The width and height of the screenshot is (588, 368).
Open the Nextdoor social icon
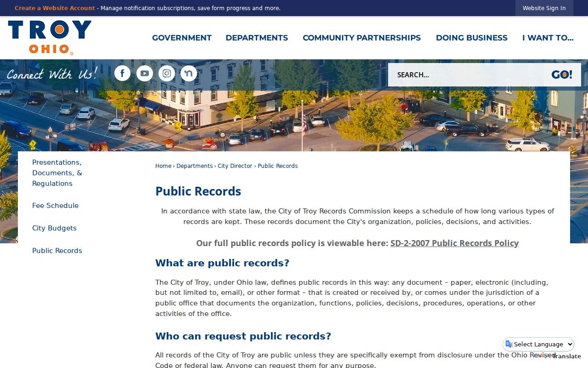coord(188,73)
